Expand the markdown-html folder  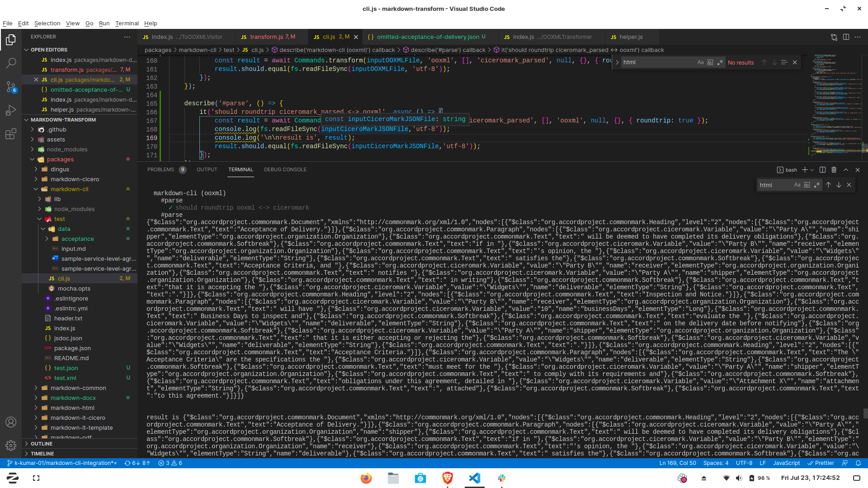pyautogui.click(x=72, y=408)
